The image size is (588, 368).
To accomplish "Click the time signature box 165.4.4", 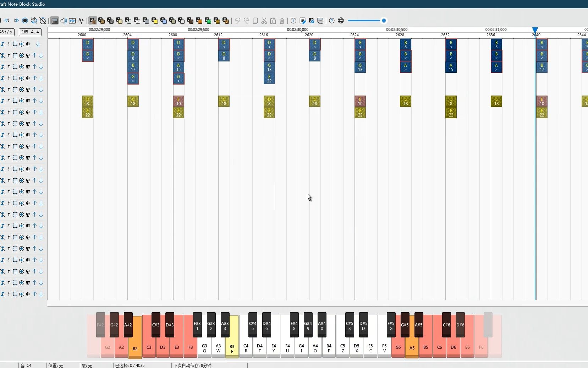I will [30, 32].
